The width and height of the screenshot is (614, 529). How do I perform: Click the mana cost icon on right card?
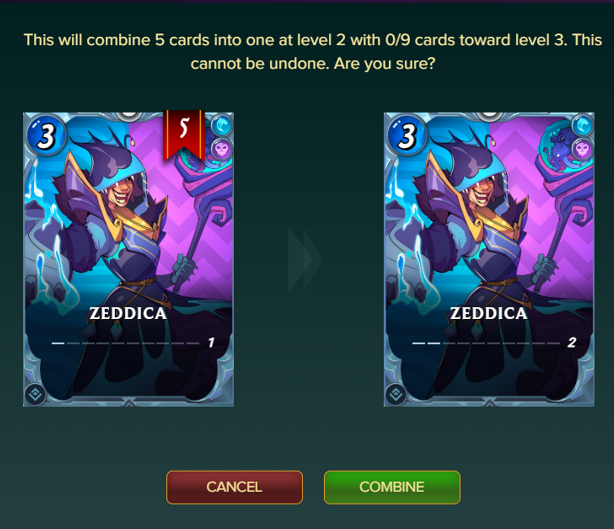[x=407, y=135]
